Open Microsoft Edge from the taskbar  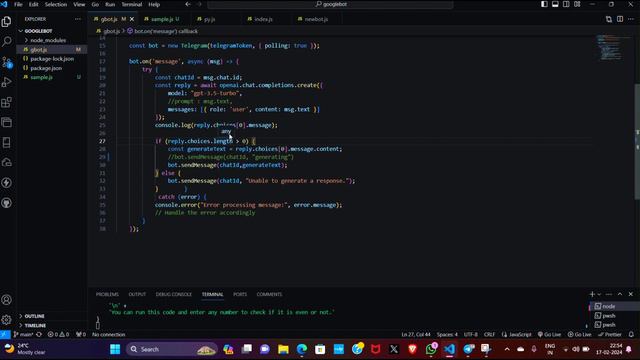[302, 349]
